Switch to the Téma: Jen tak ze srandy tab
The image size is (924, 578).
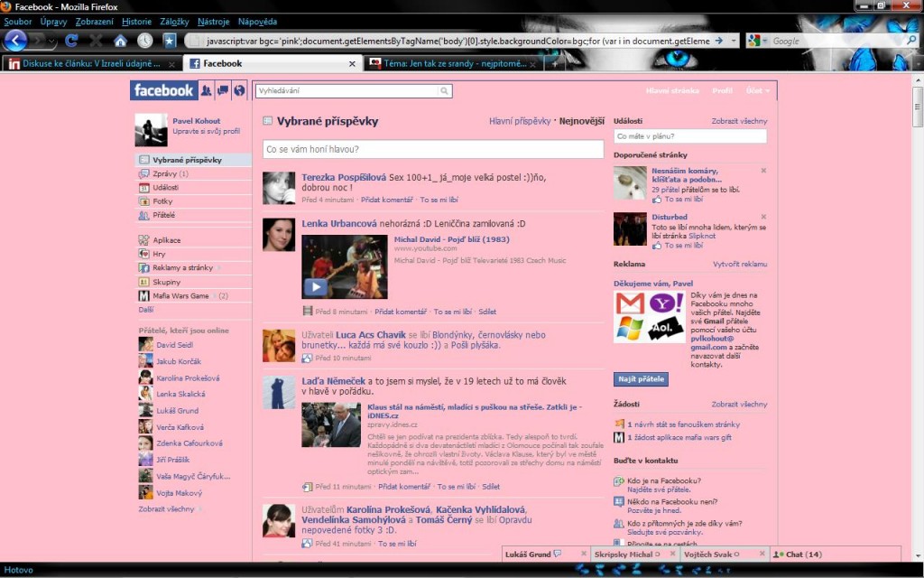click(x=452, y=64)
